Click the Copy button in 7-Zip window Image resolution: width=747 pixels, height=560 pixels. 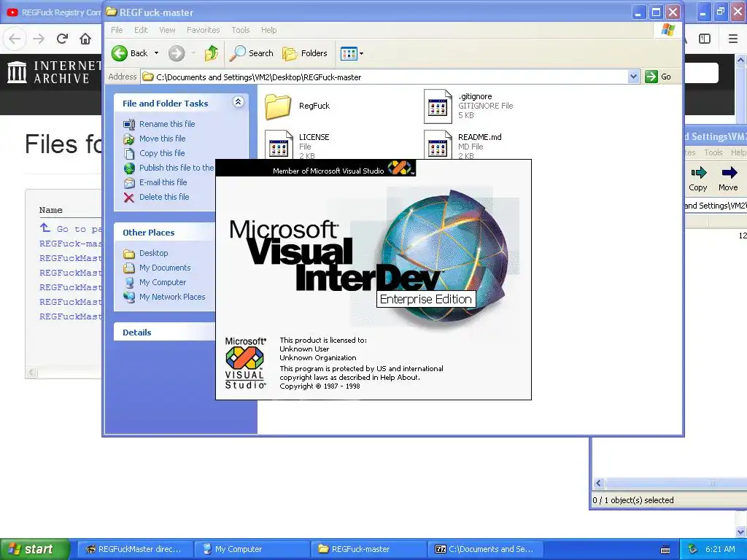pos(698,178)
